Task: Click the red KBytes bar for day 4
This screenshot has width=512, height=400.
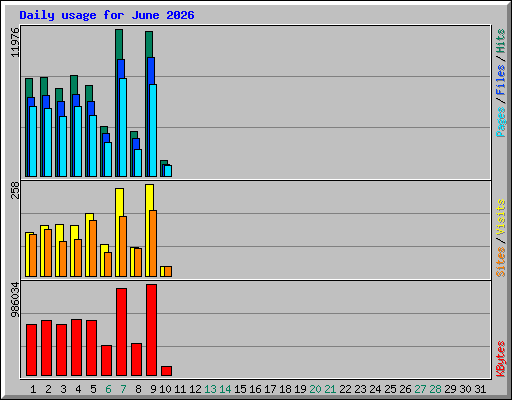Action: [76, 348]
